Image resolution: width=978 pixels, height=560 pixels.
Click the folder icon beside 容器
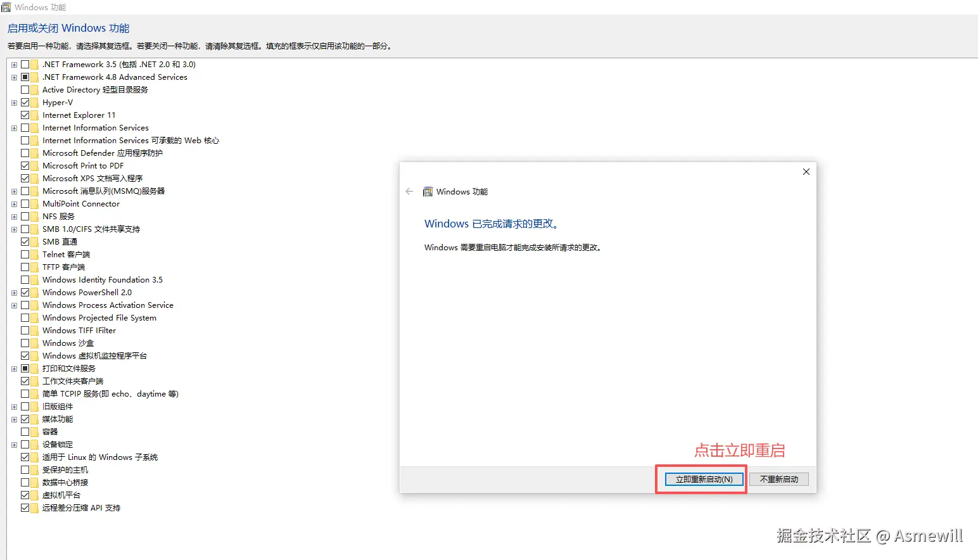pyautogui.click(x=34, y=432)
